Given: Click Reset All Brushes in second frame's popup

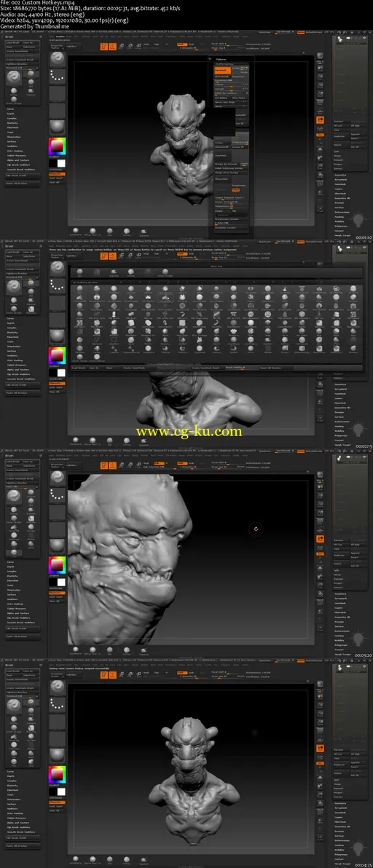Looking at the screenshot, I should tap(271, 368).
